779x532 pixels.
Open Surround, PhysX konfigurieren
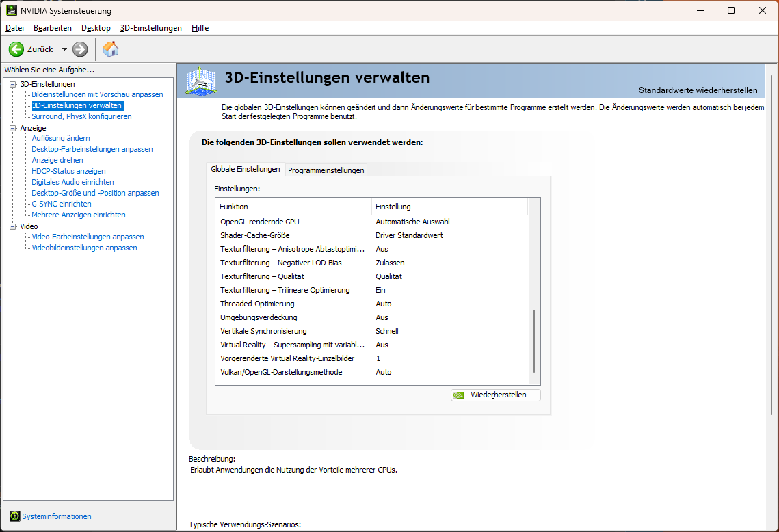click(81, 116)
